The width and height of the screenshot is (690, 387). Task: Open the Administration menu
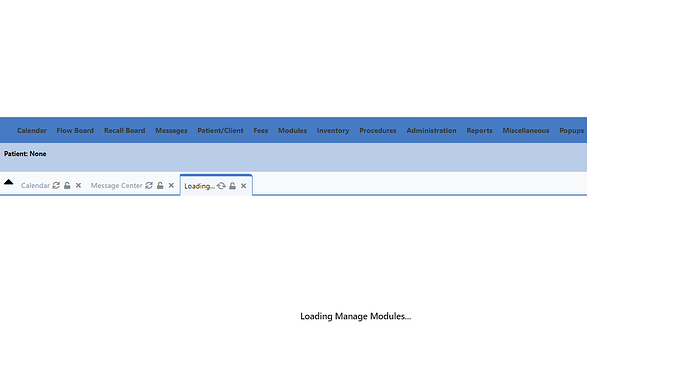(431, 130)
